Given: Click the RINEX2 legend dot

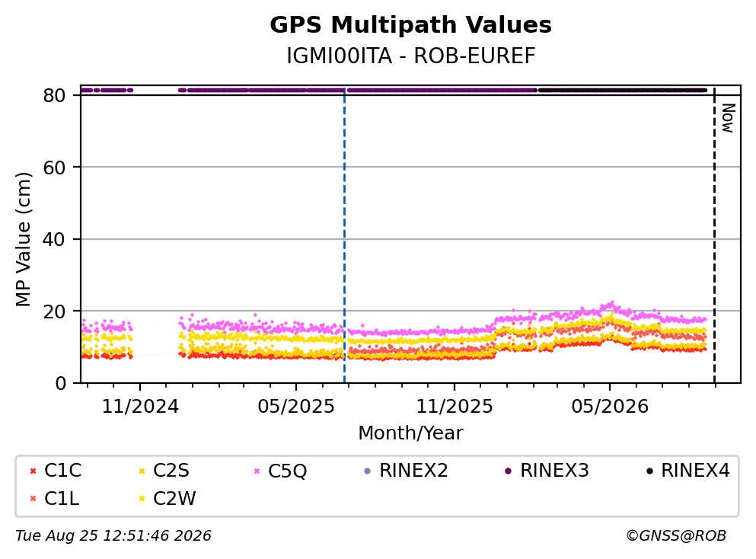Looking at the screenshot, I should (x=368, y=471).
